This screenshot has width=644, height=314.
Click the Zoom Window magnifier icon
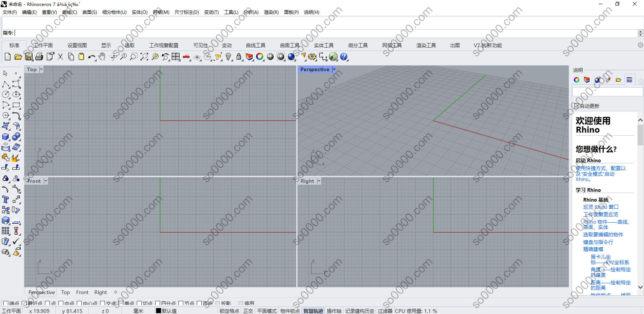tap(134, 57)
